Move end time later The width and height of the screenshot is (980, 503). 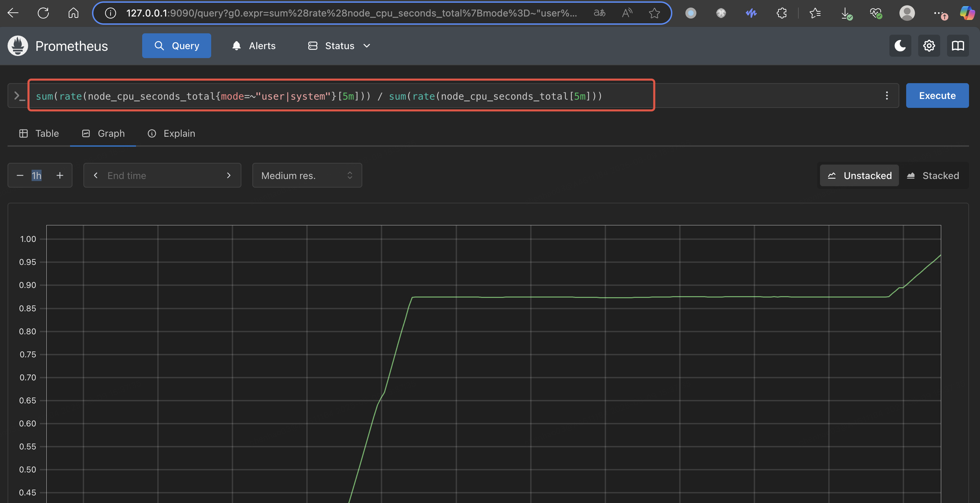[x=229, y=176]
